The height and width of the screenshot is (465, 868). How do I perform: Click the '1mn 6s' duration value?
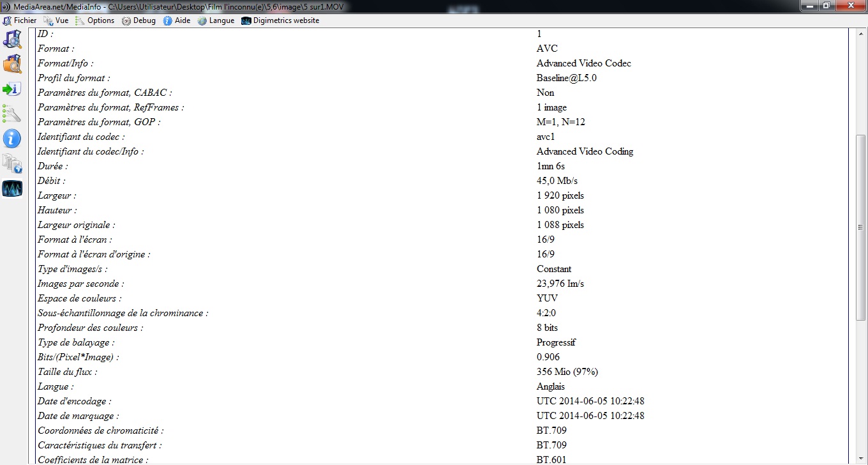551,166
